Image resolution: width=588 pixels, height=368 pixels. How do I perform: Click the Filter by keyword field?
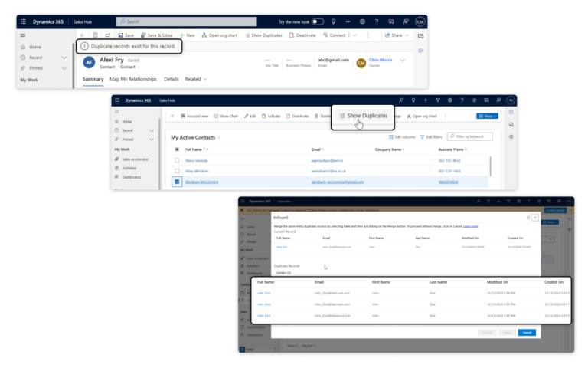pos(470,136)
